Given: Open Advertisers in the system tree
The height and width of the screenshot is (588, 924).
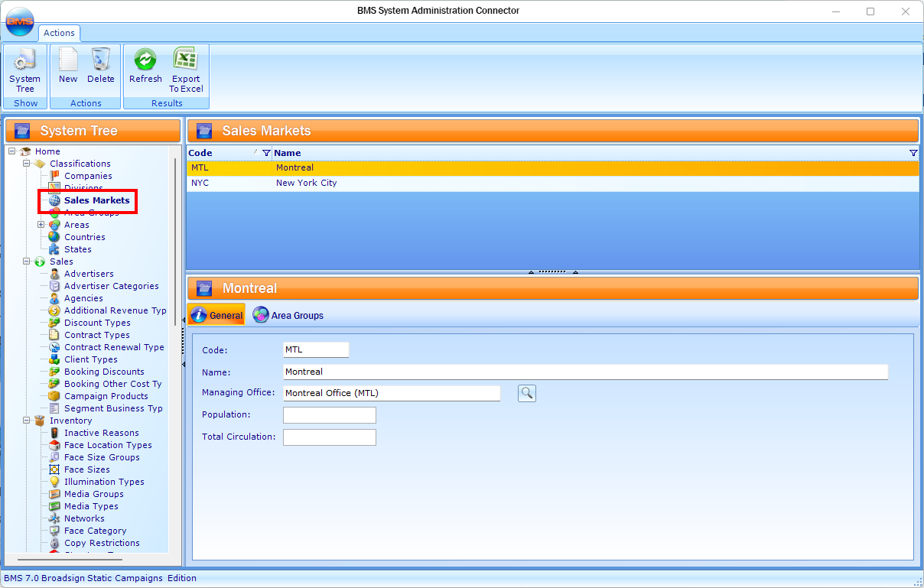Looking at the screenshot, I should coord(89,274).
